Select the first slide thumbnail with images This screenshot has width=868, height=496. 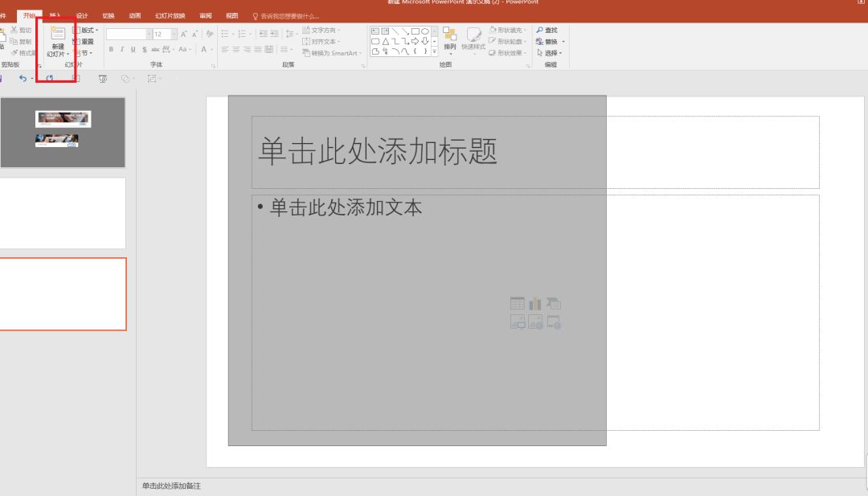(63, 131)
